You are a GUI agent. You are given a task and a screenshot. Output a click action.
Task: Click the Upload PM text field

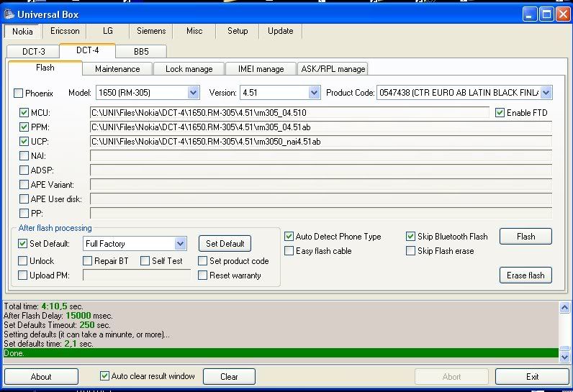pos(137,275)
